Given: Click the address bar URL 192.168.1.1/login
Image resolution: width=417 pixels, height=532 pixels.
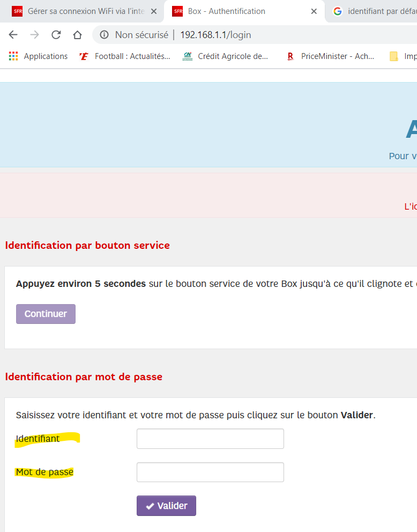Looking at the screenshot, I should [x=215, y=35].
